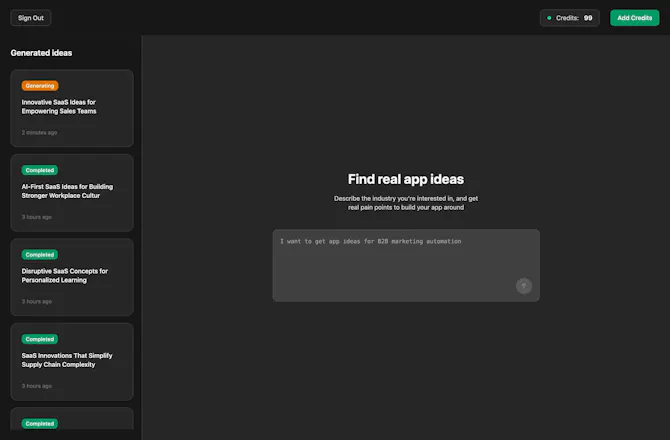Click the Completed badge on the Supply Chain card
Image resolution: width=670 pixels, height=440 pixels.
coord(40,340)
